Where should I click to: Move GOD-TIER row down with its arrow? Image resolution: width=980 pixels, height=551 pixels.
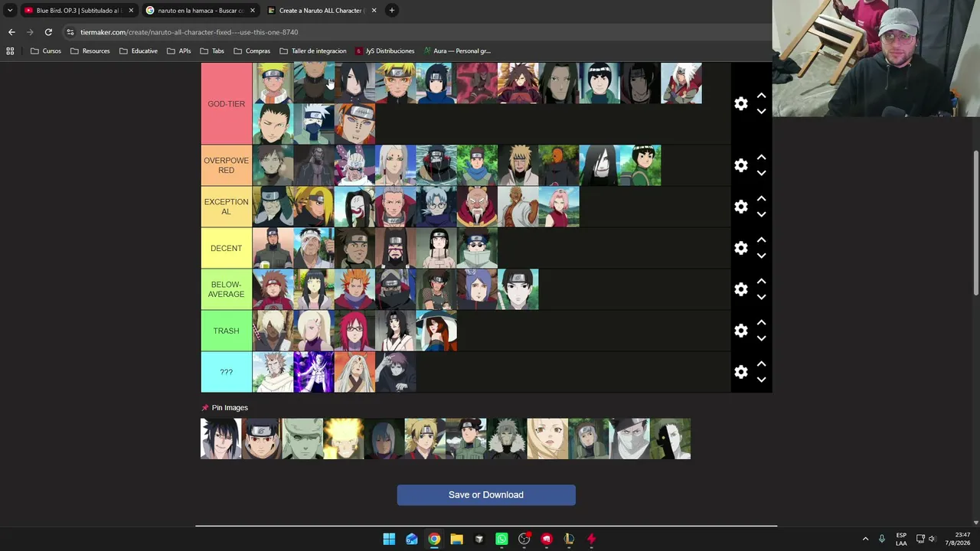[761, 111]
